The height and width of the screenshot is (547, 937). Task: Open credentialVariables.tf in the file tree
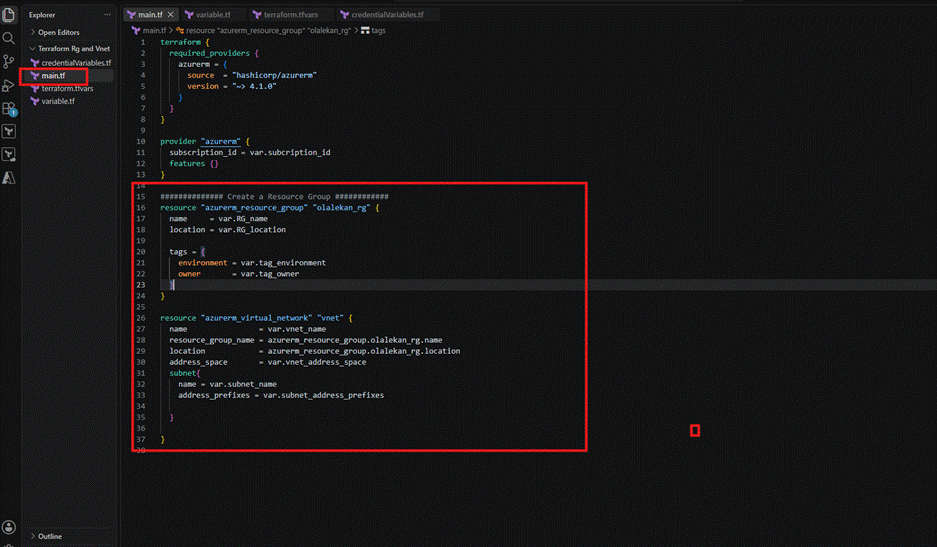tap(76, 63)
